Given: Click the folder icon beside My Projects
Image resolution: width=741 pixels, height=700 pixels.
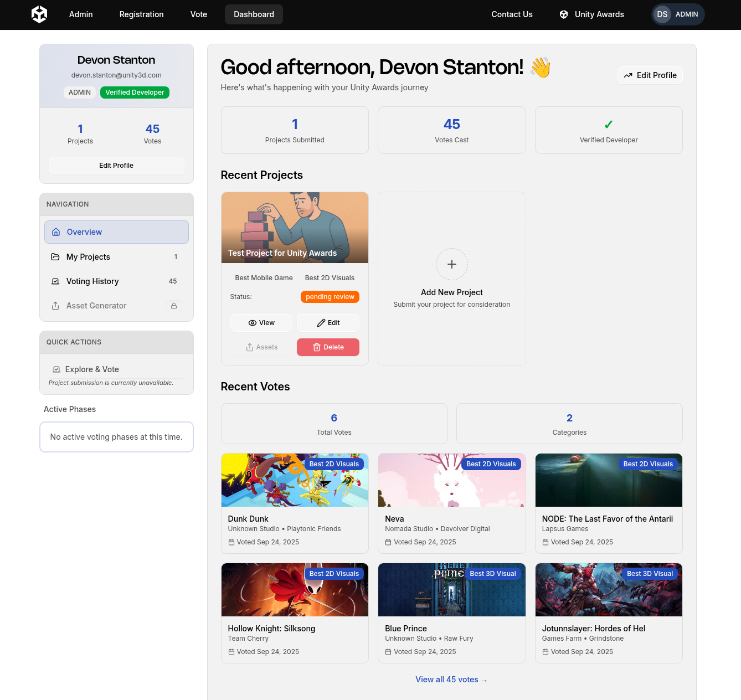Looking at the screenshot, I should 55,257.
